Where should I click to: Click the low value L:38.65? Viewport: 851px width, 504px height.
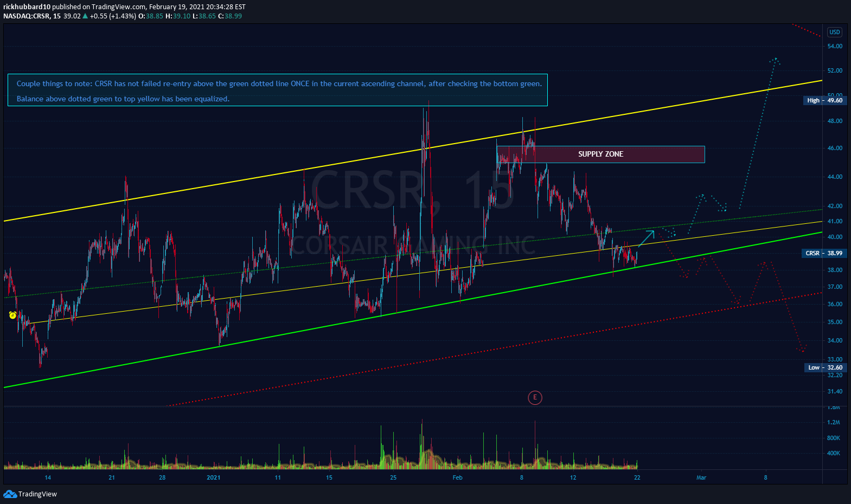[204, 16]
